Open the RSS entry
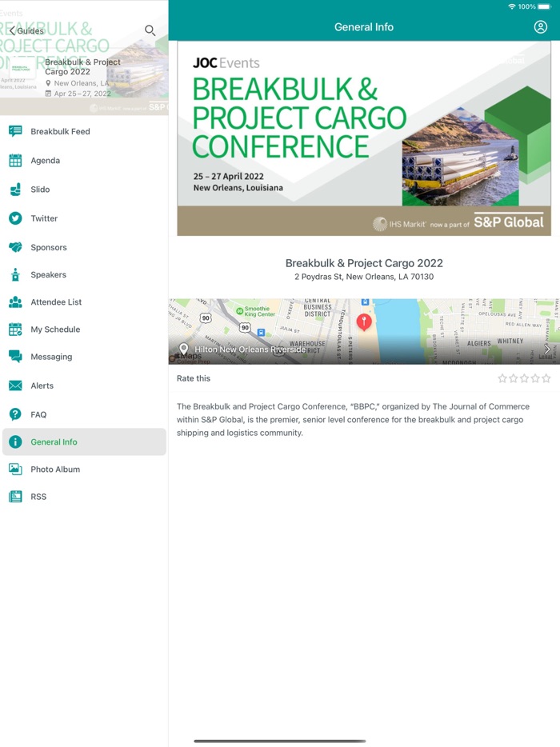This screenshot has width=560, height=747. (x=84, y=497)
